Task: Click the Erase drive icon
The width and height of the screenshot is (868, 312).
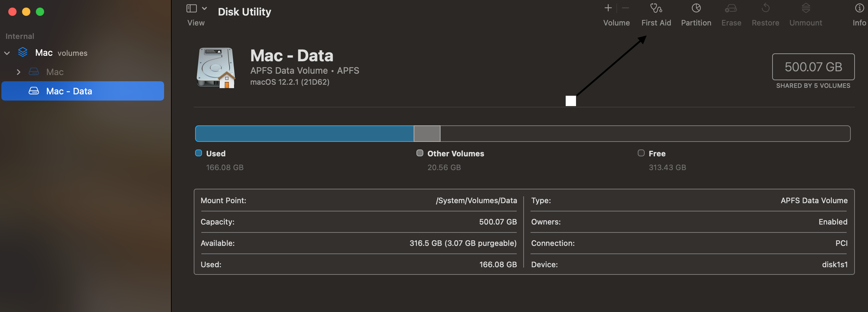Action: pyautogui.click(x=731, y=8)
